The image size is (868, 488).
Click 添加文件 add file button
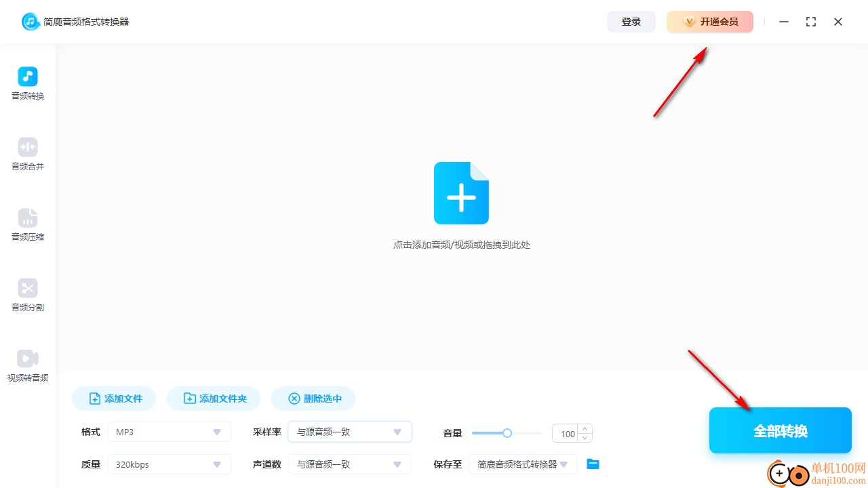pos(114,399)
